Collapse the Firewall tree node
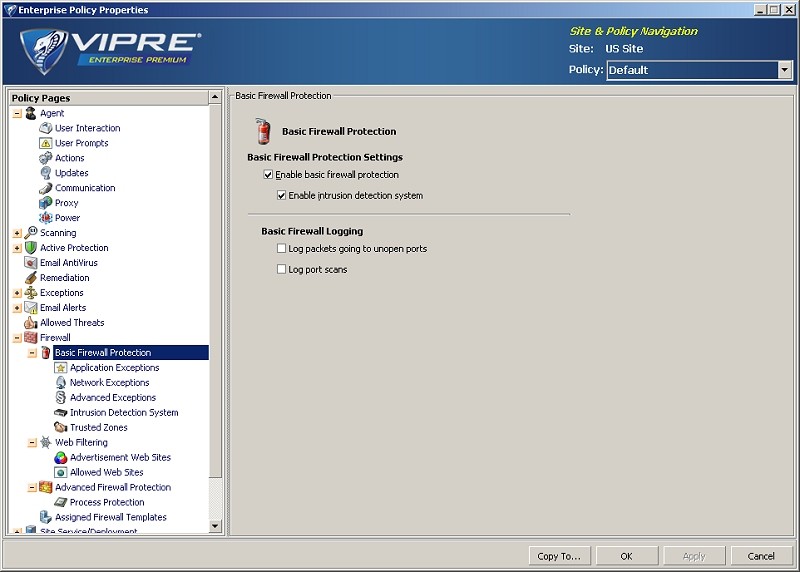 17,338
